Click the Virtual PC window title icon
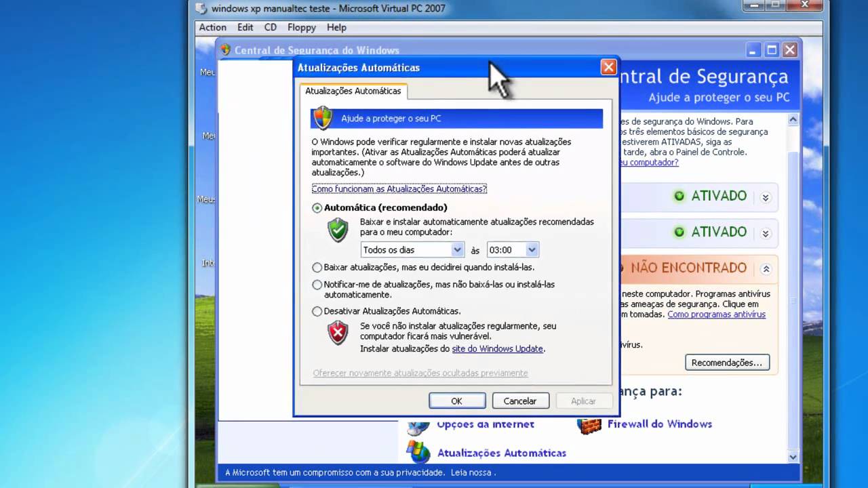 click(201, 8)
